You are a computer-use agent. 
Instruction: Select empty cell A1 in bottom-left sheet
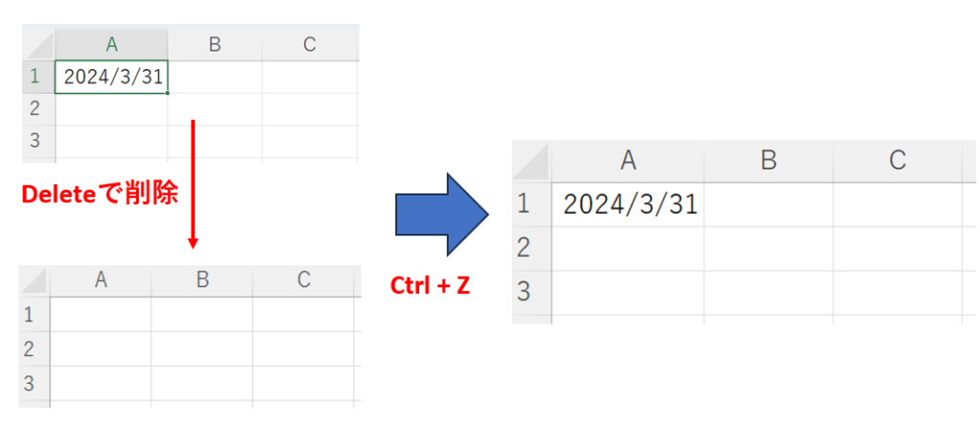click(x=100, y=313)
